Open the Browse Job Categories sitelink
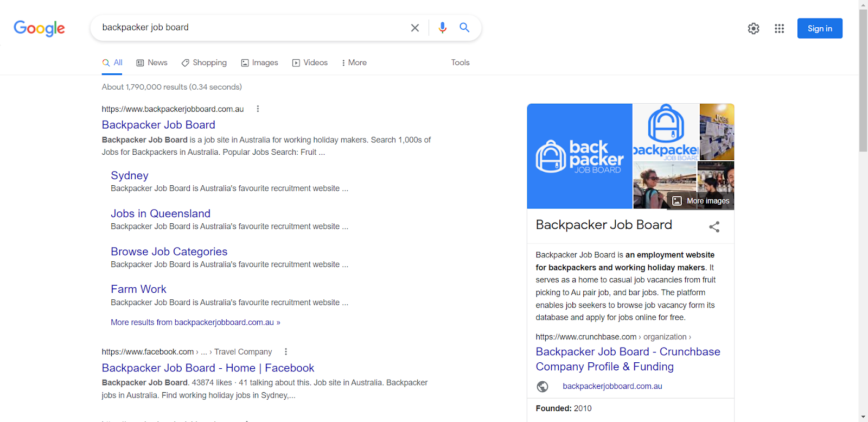The height and width of the screenshot is (422, 868). 169,251
